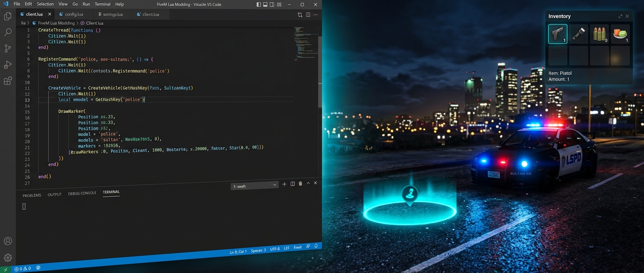Image resolution: width=644 pixels, height=273 pixels.
Task: Open the Run menu
Action: [86, 4]
